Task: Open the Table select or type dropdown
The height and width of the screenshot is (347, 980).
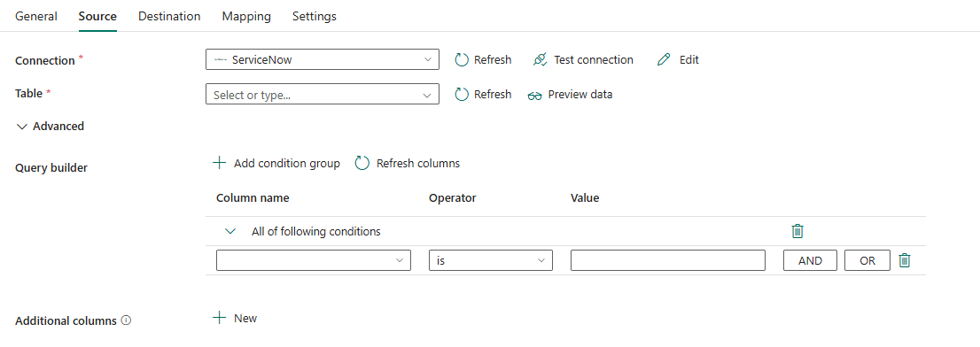Action: click(323, 95)
